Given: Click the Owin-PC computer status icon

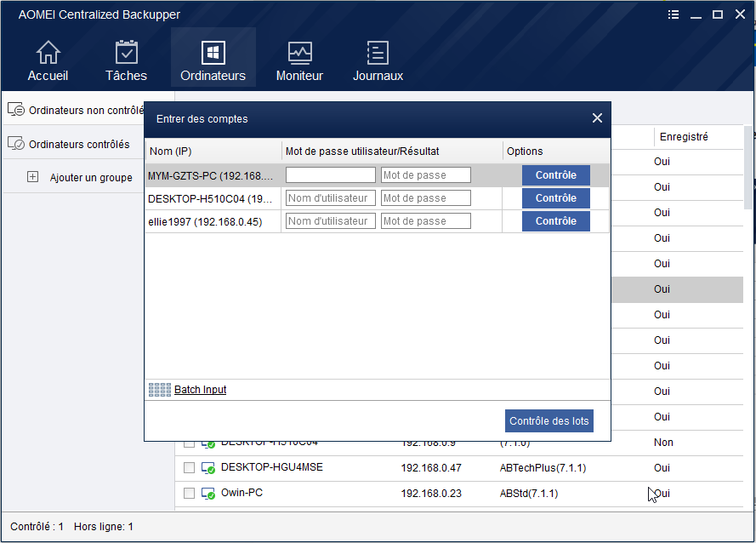Looking at the screenshot, I should 208,494.
